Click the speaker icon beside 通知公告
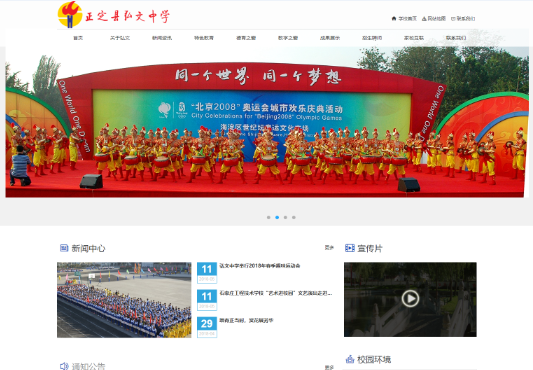The image size is (533, 370). (x=64, y=366)
